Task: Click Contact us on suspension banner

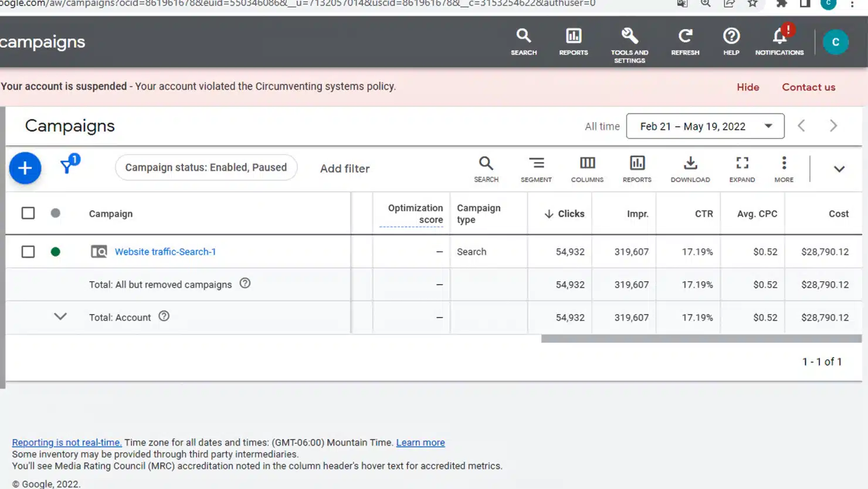Action: coord(808,87)
